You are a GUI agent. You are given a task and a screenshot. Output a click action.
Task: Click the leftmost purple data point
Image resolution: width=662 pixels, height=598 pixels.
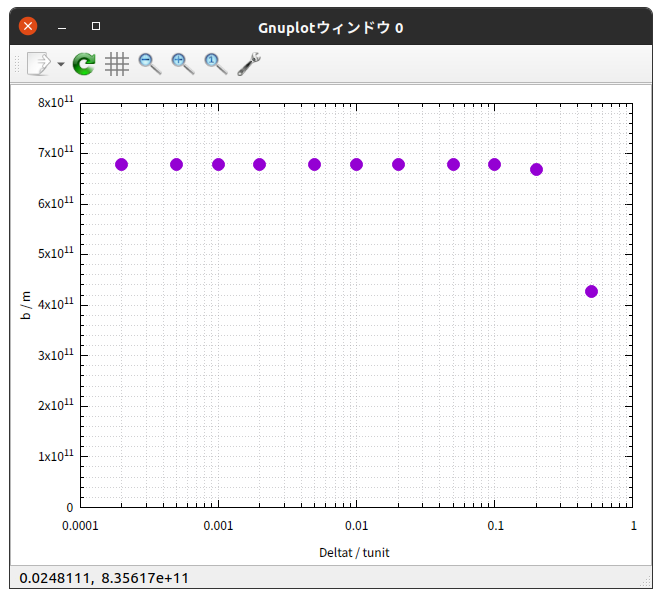[x=122, y=164]
